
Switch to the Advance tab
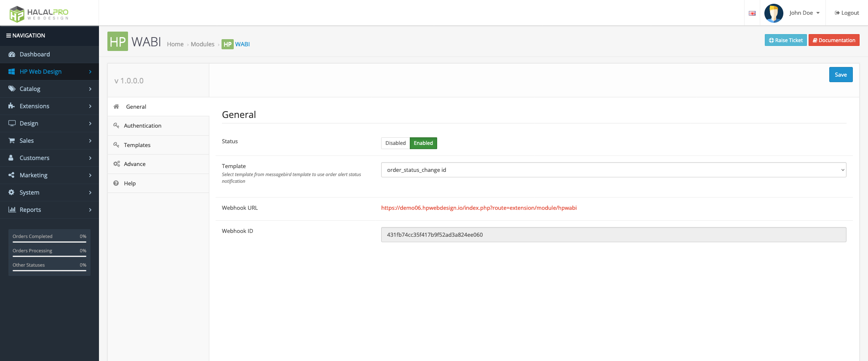point(158,164)
